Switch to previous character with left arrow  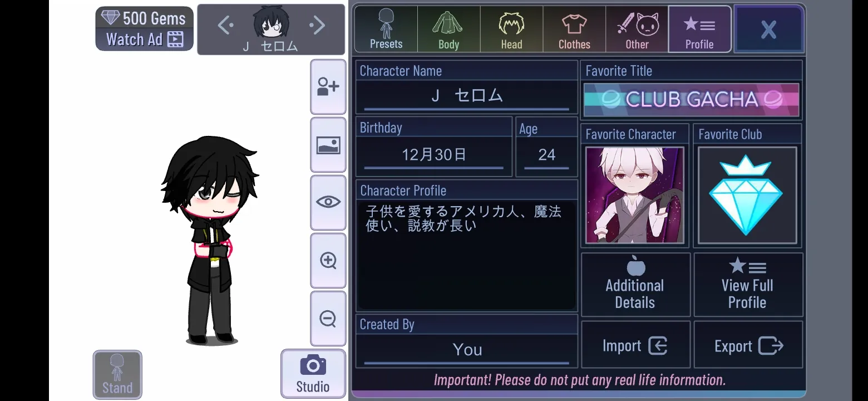[x=225, y=25]
